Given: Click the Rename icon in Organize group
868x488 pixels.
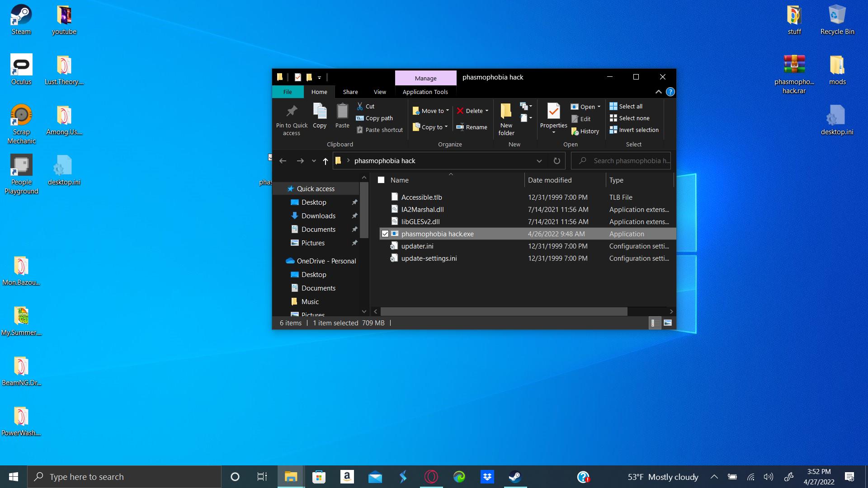Looking at the screenshot, I should point(472,127).
